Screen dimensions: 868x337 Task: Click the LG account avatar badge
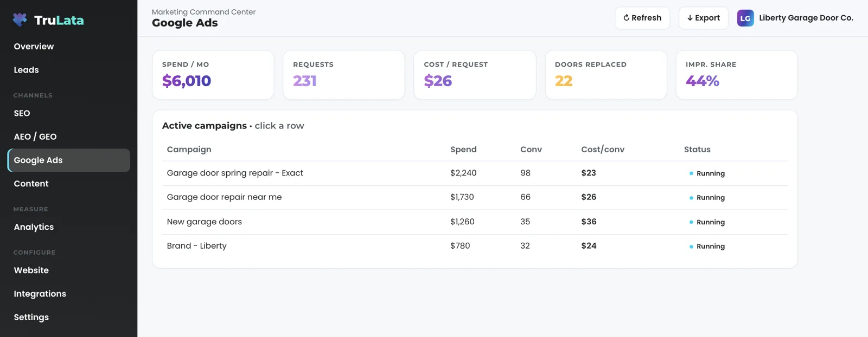coord(745,18)
